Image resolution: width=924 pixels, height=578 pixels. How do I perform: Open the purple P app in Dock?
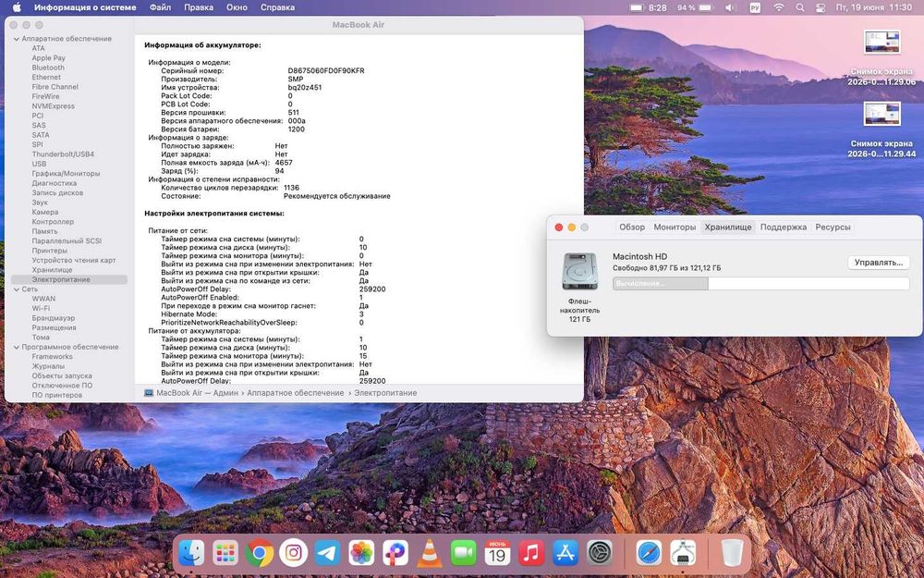[395, 553]
